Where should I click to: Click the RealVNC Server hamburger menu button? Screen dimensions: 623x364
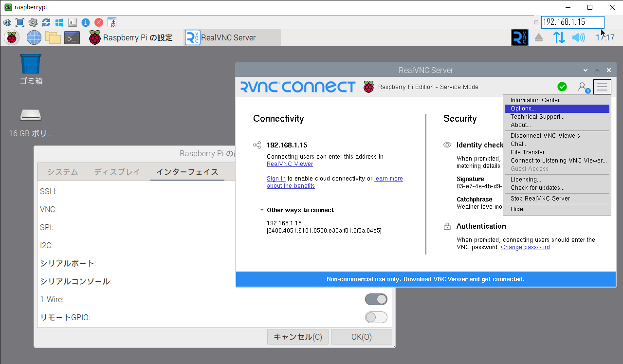pyautogui.click(x=602, y=87)
